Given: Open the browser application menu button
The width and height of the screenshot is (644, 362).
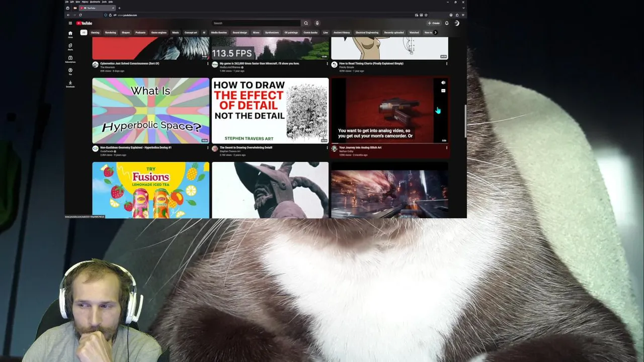Looking at the screenshot, I should point(463,15).
